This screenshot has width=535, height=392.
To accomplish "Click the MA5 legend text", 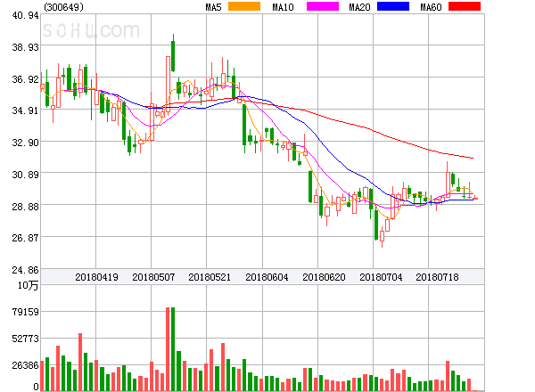I will click(213, 7).
